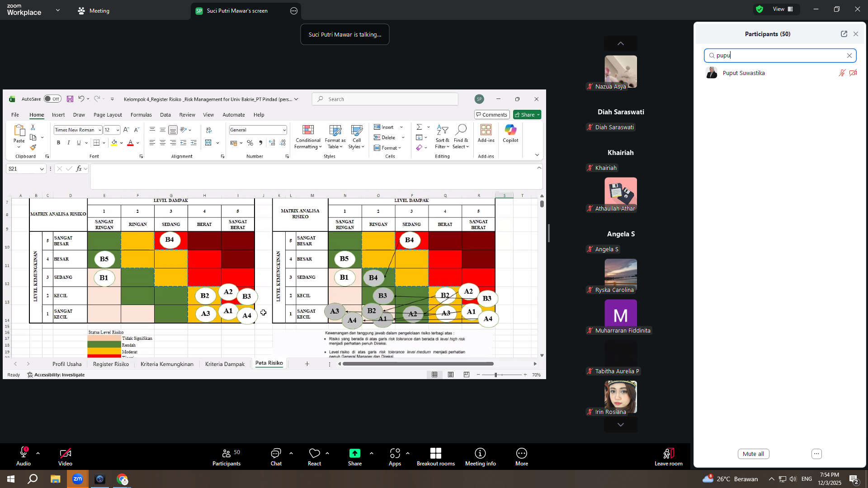Pop out the Participants panel
The image size is (868, 488).
(844, 34)
